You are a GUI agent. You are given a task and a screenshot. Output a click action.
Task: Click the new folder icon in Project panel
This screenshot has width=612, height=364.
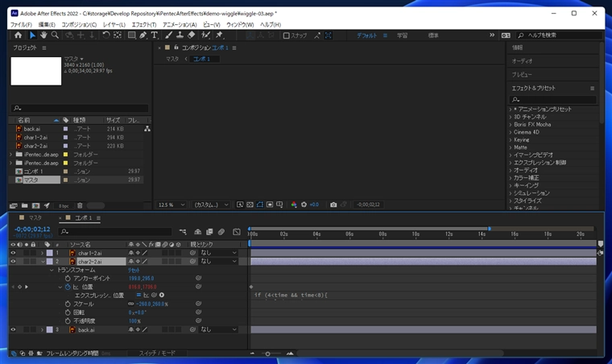point(25,205)
